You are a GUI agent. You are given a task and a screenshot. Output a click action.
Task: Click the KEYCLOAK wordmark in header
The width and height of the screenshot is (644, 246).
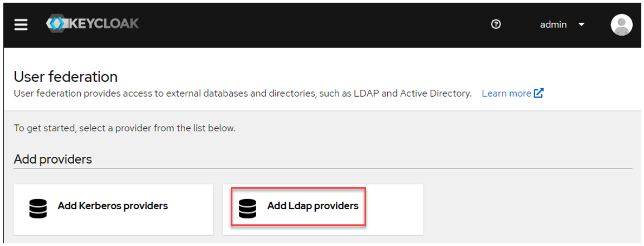(x=102, y=24)
